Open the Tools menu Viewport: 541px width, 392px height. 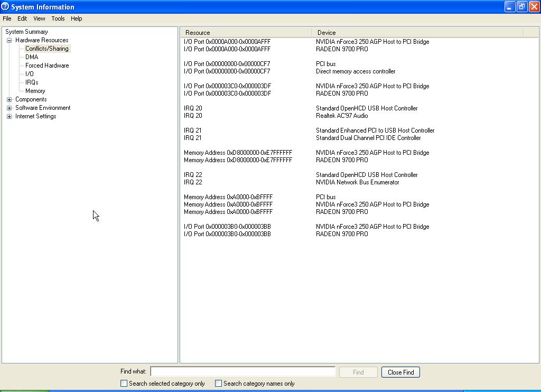tap(58, 18)
